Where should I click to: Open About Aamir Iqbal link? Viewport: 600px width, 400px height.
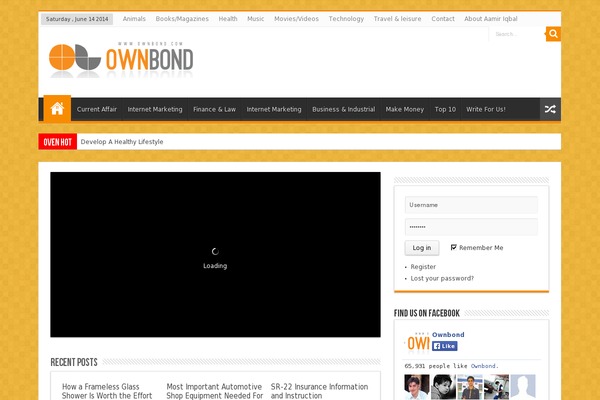click(x=491, y=19)
